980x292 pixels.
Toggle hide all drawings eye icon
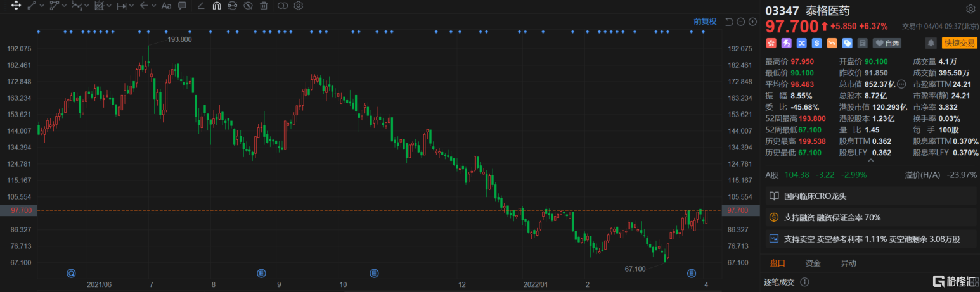click(248, 6)
